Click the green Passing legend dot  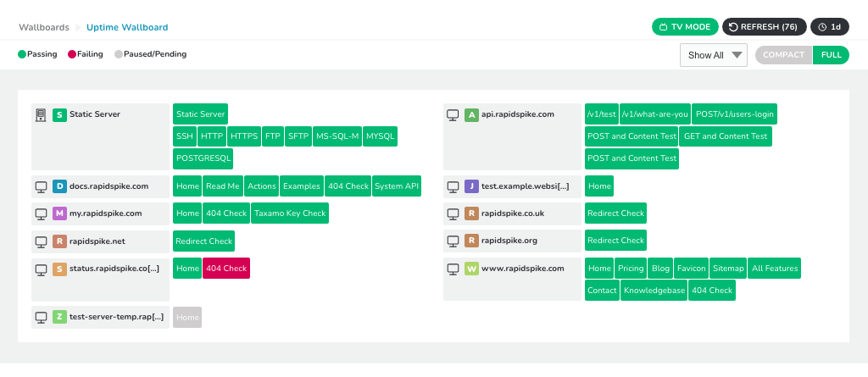[22, 54]
